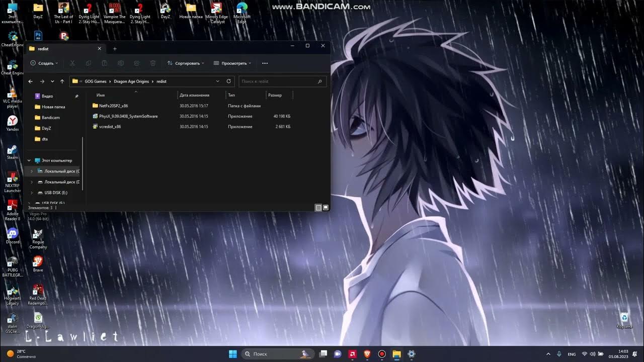
Task: Click the Task View icon on taskbar
Action: coord(324,354)
